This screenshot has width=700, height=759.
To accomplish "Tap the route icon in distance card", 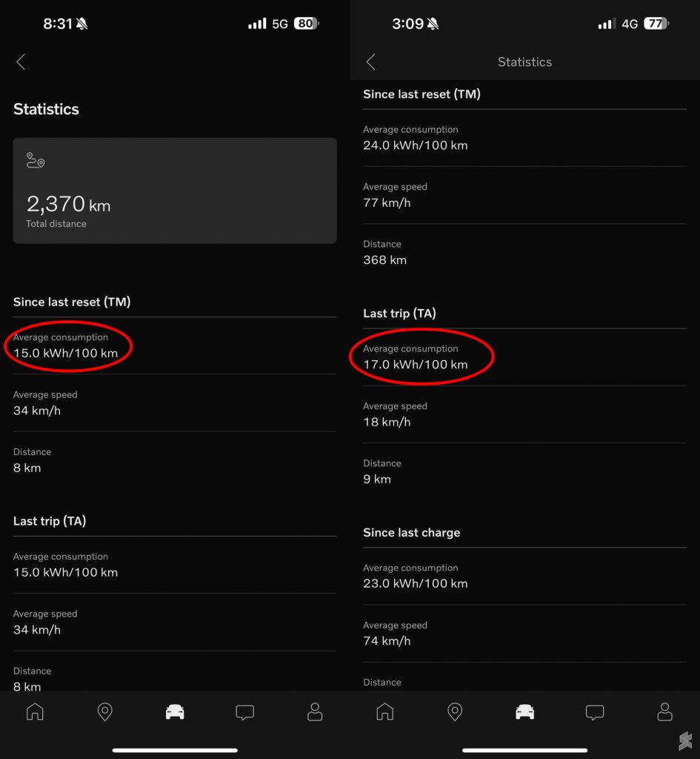I will [x=36, y=160].
